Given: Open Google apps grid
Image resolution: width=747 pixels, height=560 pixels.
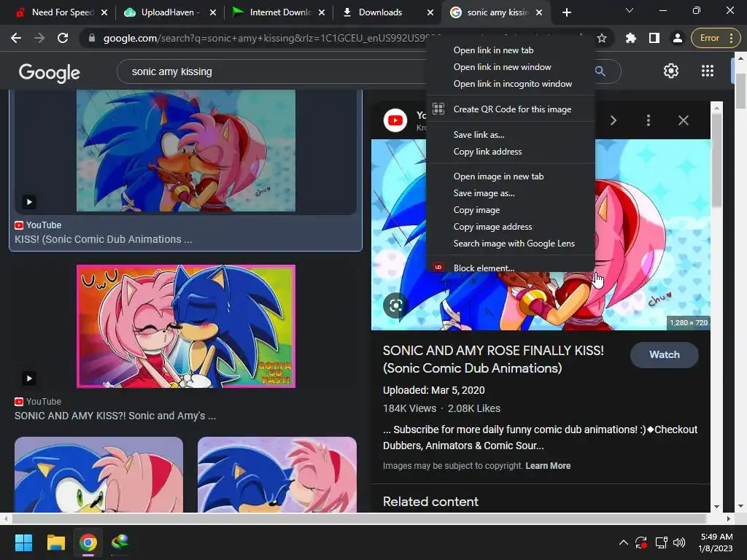Looking at the screenshot, I should click(x=708, y=71).
